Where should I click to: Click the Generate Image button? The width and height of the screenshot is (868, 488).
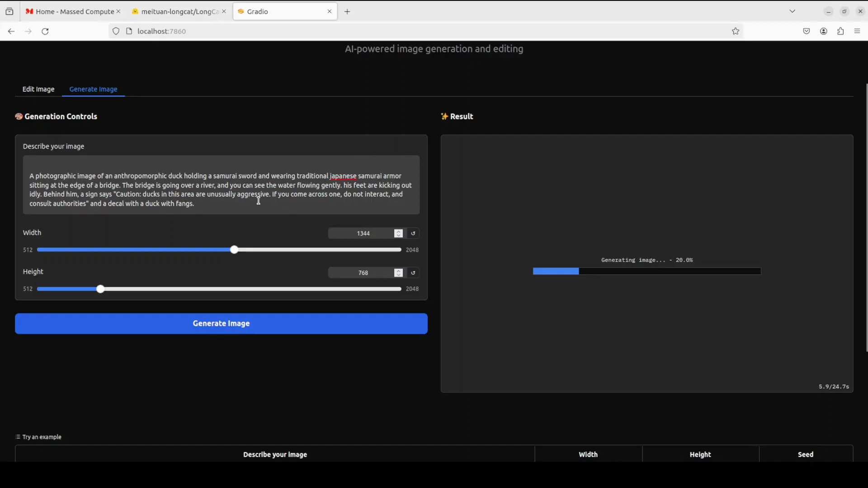(221, 324)
